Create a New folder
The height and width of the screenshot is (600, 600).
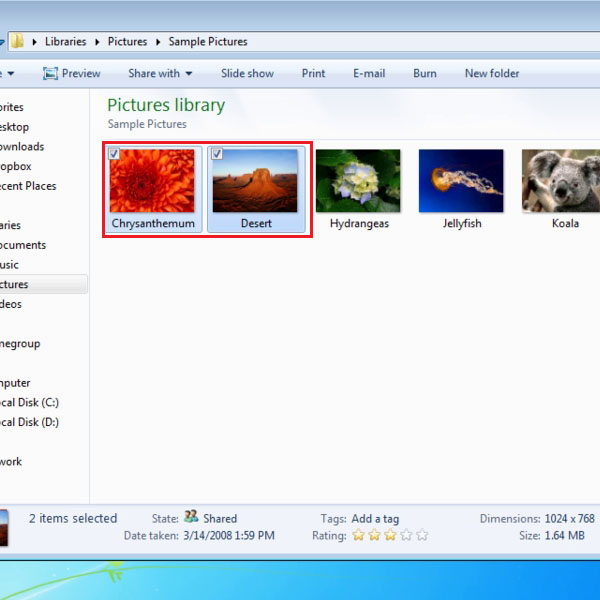point(492,73)
